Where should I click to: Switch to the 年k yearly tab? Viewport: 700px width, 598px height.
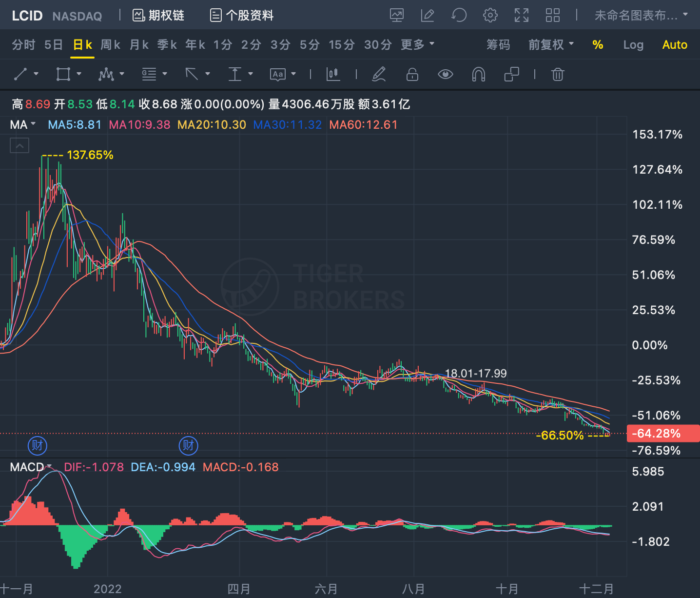pyautogui.click(x=195, y=45)
